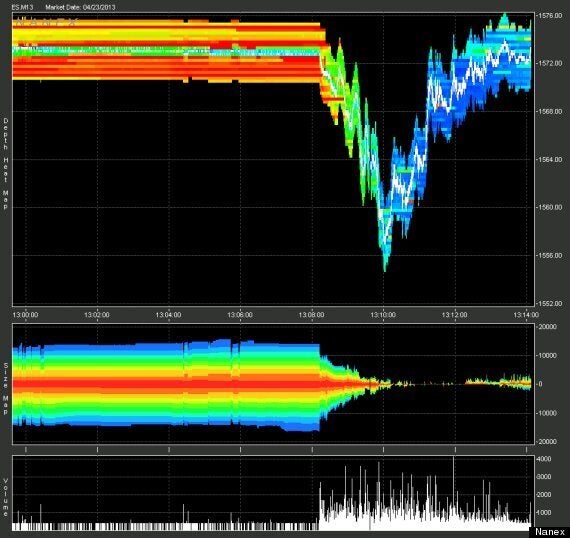Select the Size Map vertical title
The height and width of the screenshot is (538, 570).
pos(5,389)
